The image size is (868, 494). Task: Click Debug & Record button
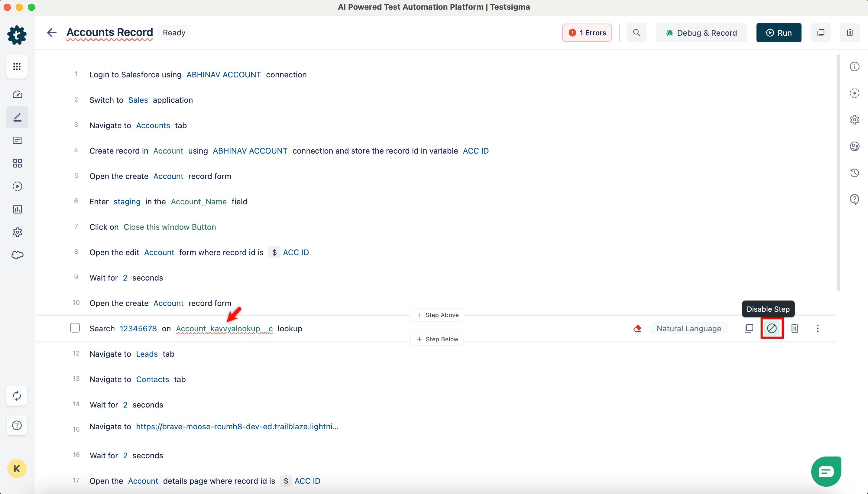tap(701, 33)
